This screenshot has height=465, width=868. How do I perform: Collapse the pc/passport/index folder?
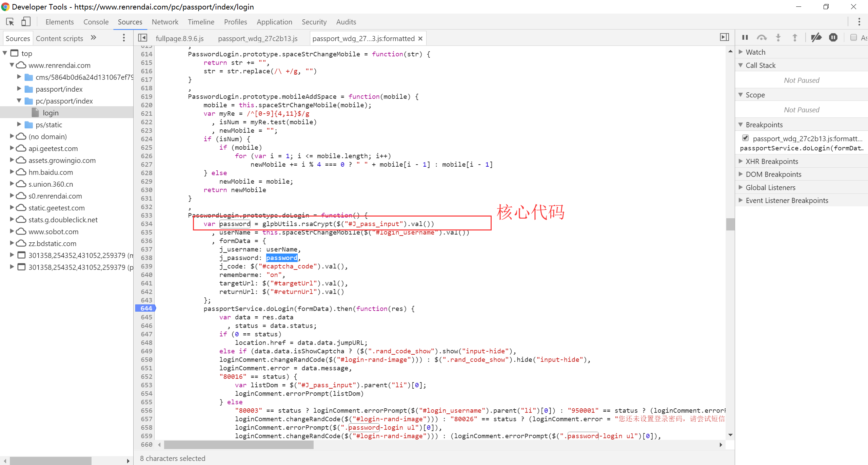(x=19, y=101)
